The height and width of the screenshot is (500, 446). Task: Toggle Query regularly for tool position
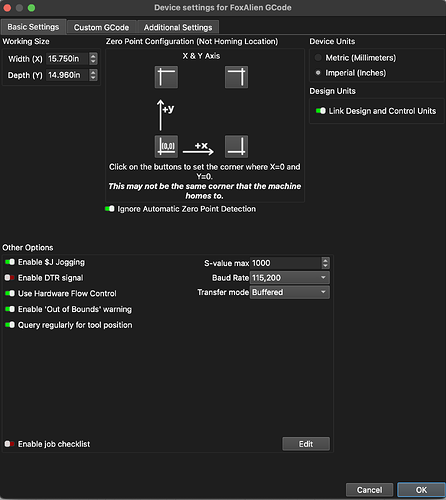[10, 325]
